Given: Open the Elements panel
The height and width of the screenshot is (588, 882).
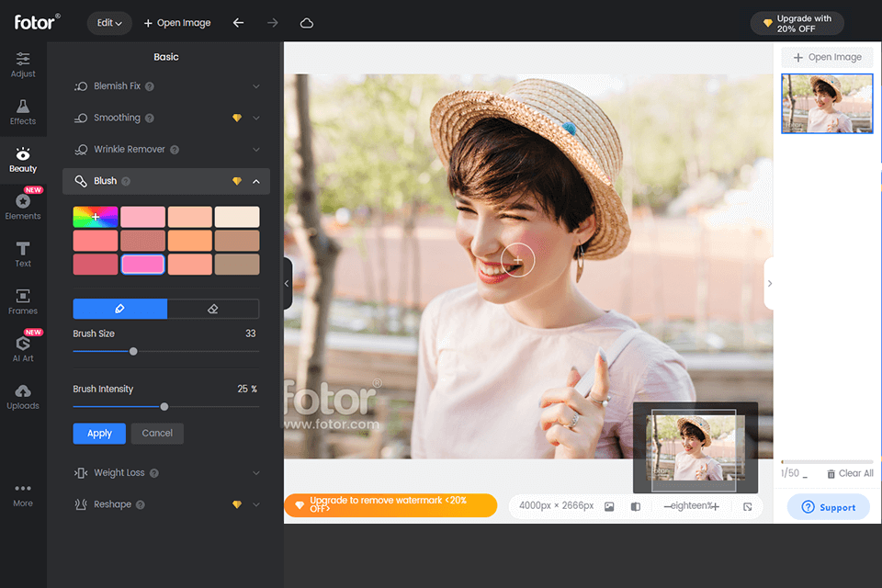Looking at the screenshot, I should [23, 206].
